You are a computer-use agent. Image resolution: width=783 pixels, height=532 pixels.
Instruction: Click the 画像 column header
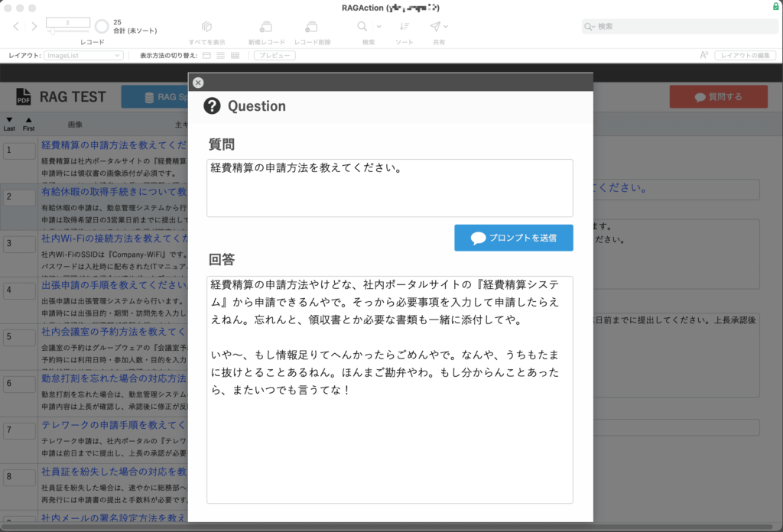coord(75,125)
